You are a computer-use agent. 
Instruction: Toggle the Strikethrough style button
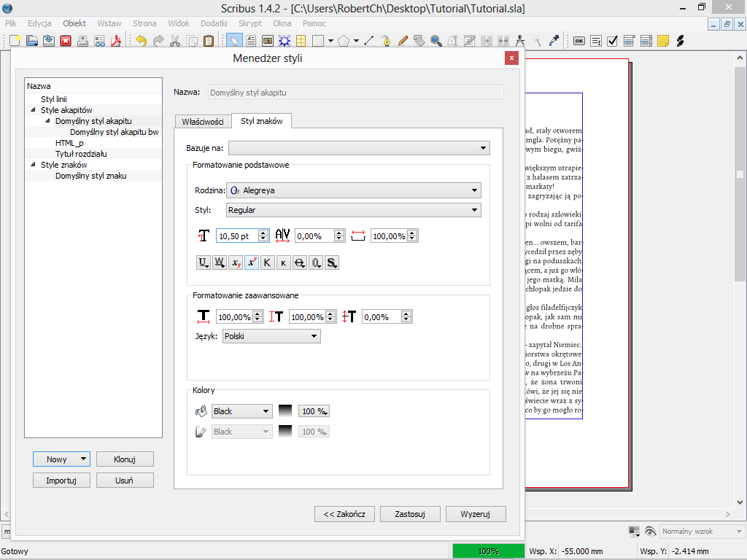299,262
